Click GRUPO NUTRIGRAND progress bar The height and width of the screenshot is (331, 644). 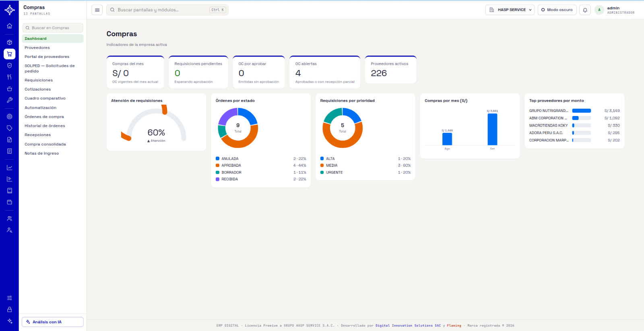(581, 111)
